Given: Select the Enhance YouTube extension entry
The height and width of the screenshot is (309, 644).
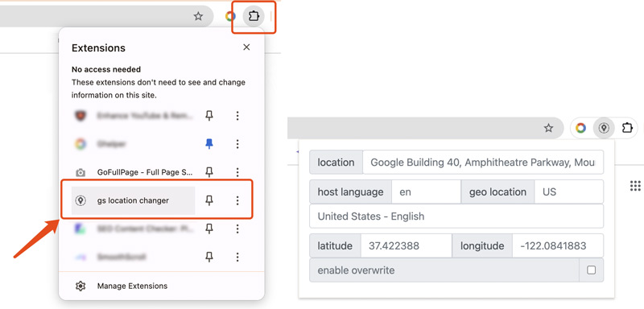Looking at the screenshot, I should coord(133,116).
